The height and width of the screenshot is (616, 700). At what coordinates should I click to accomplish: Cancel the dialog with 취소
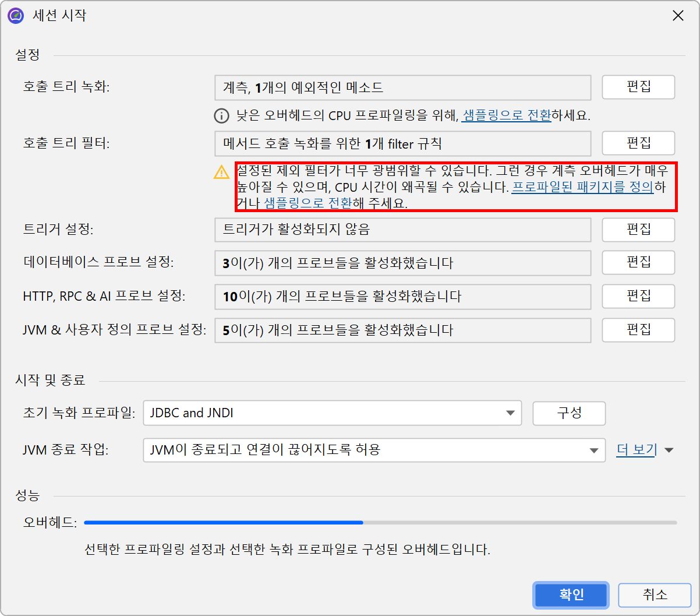click(x=655, y=595)
